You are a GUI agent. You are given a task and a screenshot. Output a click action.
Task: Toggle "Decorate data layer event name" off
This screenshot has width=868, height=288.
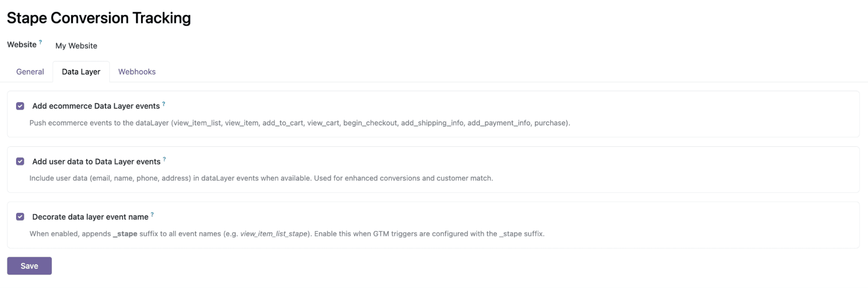pyautogui.click(x=20, y=216)
